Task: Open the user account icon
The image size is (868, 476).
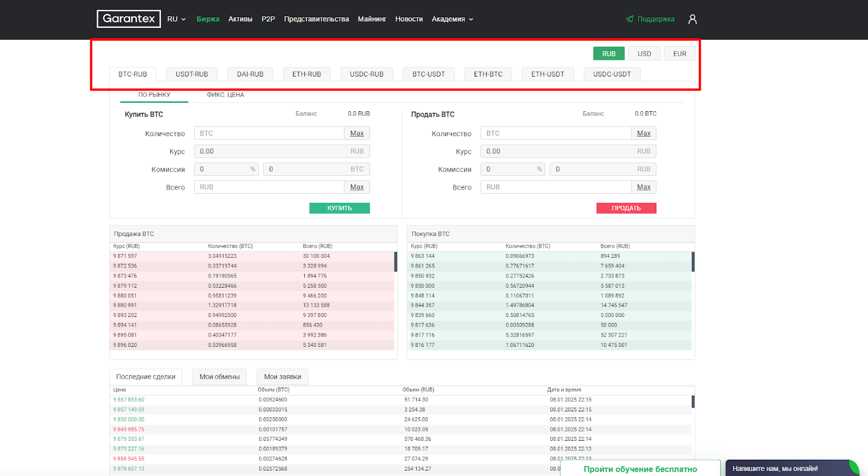Action: 692,19
